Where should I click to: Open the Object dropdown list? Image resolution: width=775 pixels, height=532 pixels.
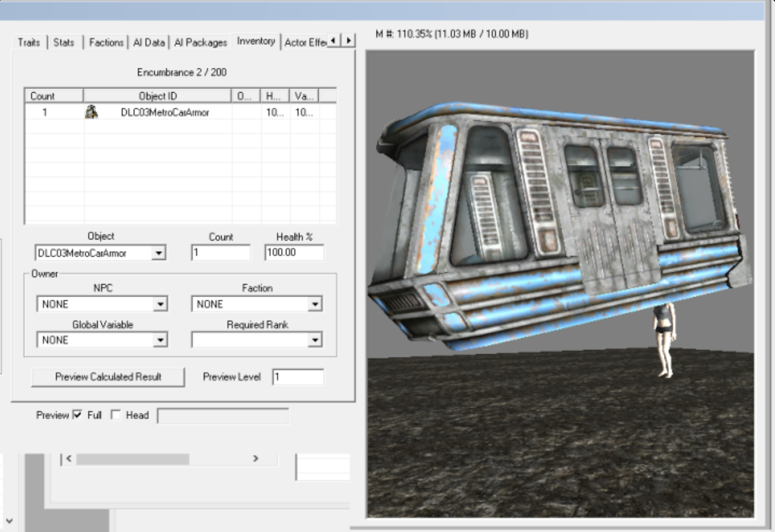pyautogui.click(x=158, y=253)
